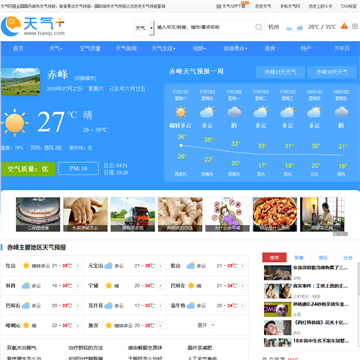Select the 08月01日 partly cloudy icon
This screenshot has height=360, width=360.
pyautogui.click(x=314, y=112)
